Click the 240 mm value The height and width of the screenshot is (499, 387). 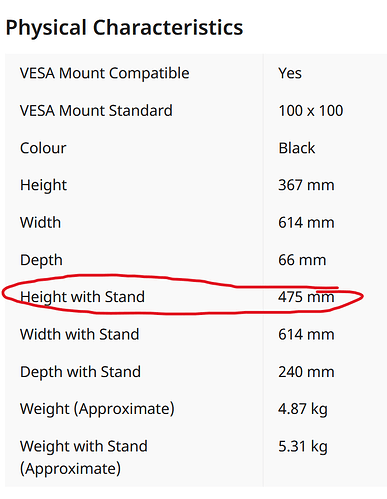coord(306,372)
